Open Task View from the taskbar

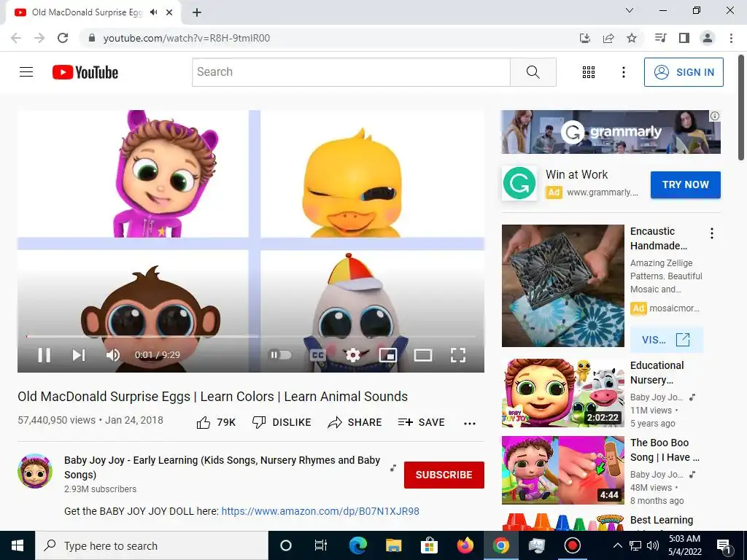[x=321, y=545]
